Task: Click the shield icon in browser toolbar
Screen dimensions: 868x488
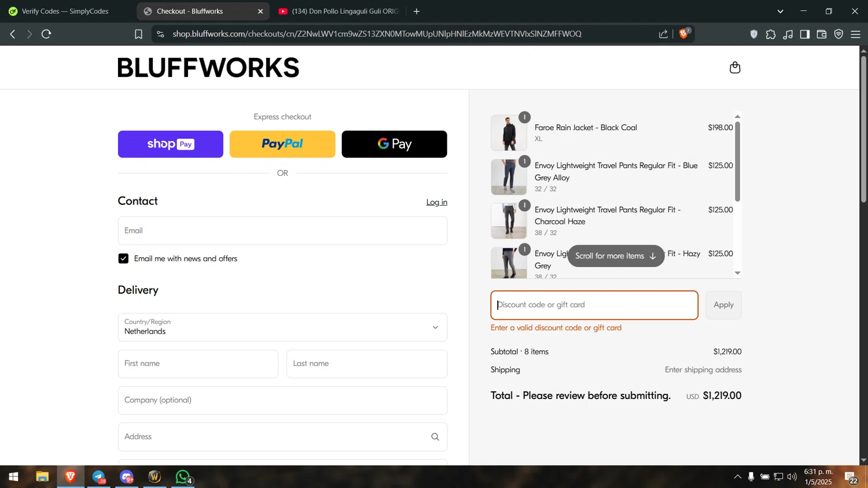Action: tap(754, 34)
